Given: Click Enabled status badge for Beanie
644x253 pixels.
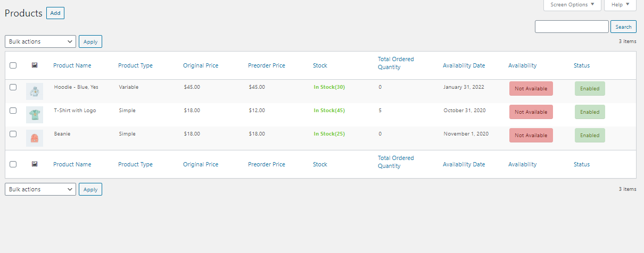Looking at the screenshot, I should (x=590, y=136).
